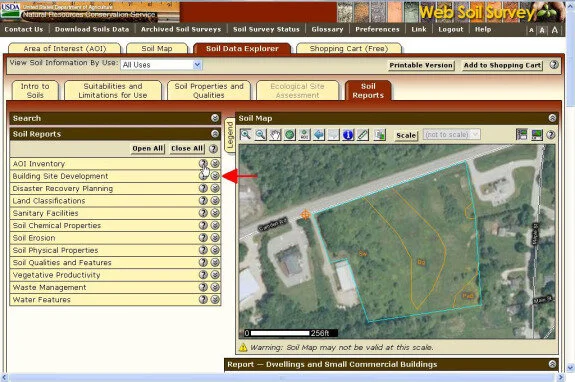Expand the Land Classifications section

pyautogui.click(x=215, y=201)
